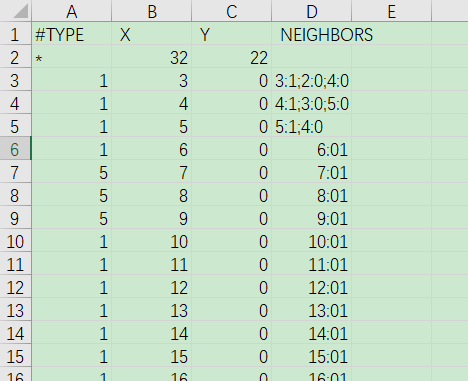Click TYPE value 5 in row 9

pos(71,218)
